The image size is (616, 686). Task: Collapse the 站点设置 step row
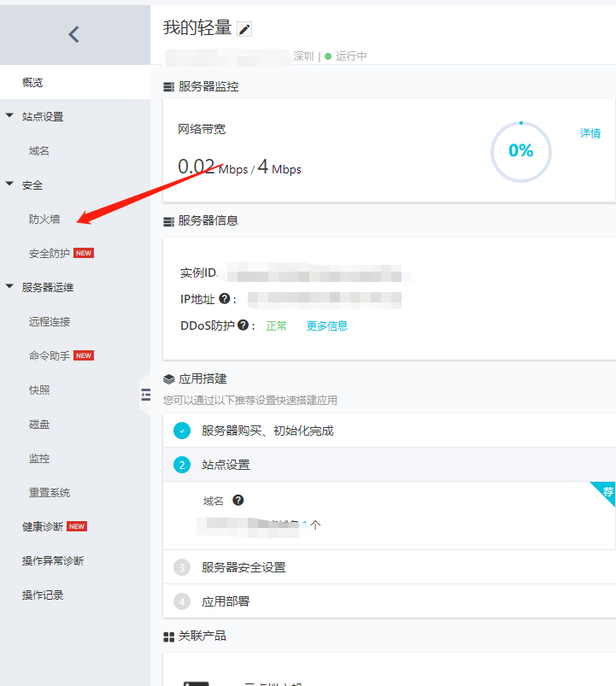point(390,465)
